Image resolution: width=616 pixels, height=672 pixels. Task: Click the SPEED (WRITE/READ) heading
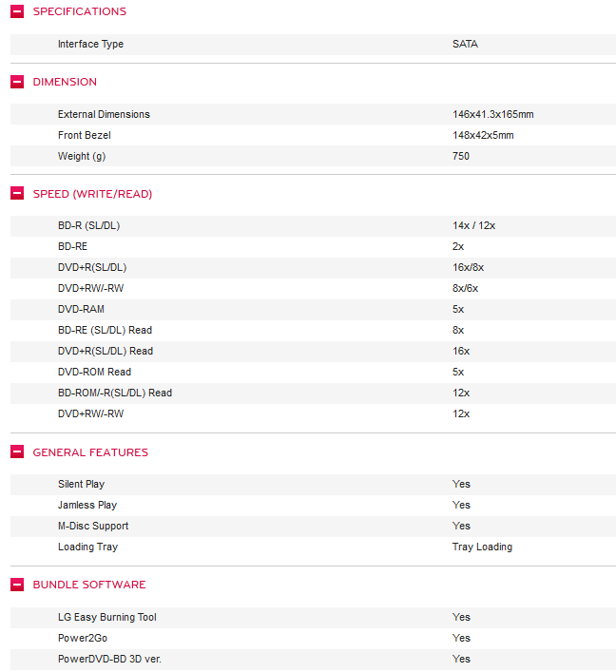coord(92,194)
